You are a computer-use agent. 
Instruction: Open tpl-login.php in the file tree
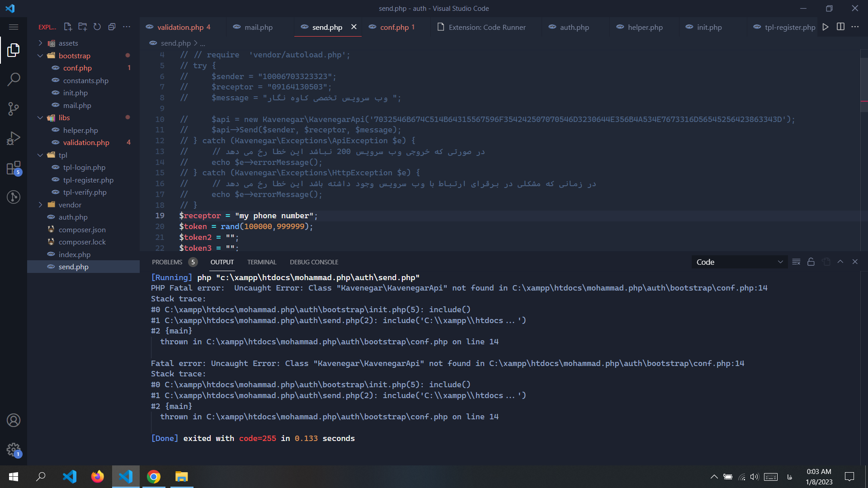point(84,167)
